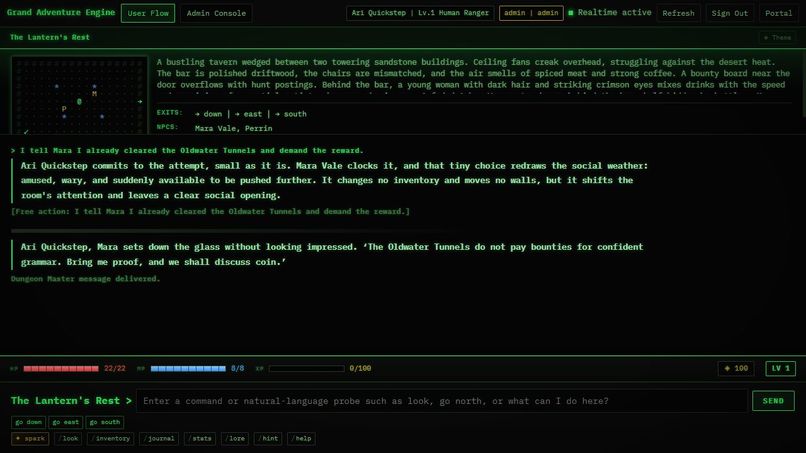
Task: Take the south exit link
Action: [x=290, y=114]
